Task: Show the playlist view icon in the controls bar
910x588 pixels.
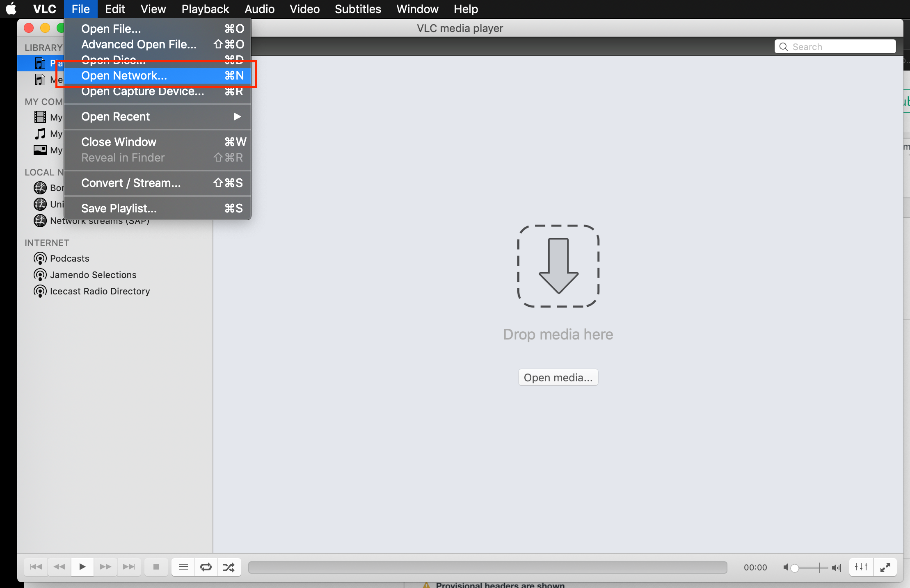Action: point(183,567)
